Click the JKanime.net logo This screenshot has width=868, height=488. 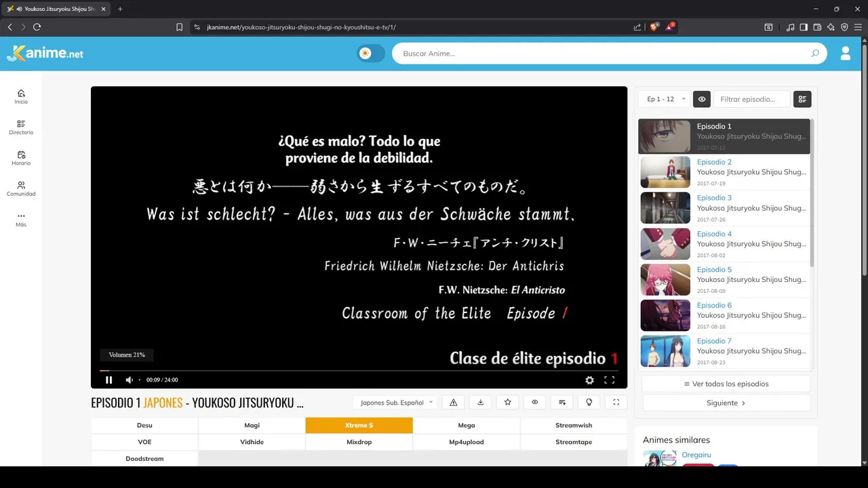click(45, 54)
